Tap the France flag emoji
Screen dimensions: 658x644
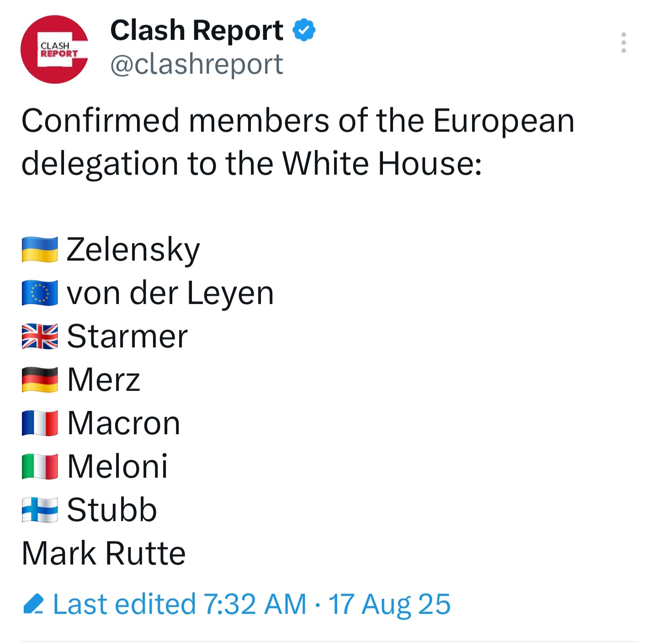(40, 423)
